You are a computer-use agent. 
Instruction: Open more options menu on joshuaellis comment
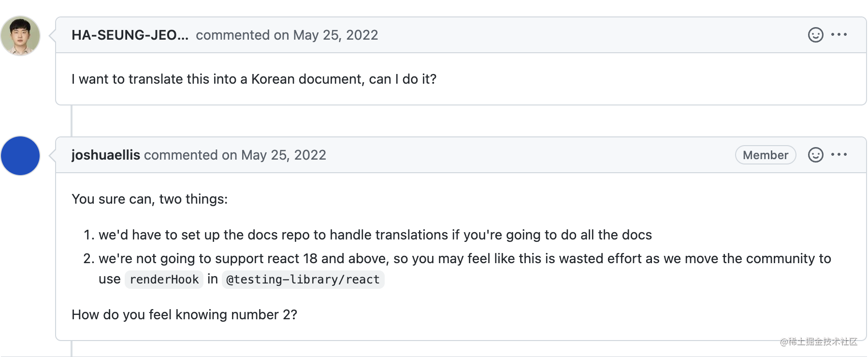point(839,154)
